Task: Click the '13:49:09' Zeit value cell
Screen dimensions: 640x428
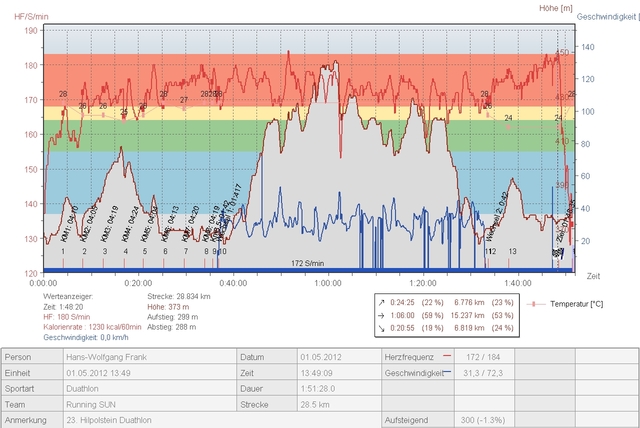Action: click(339, 373)
